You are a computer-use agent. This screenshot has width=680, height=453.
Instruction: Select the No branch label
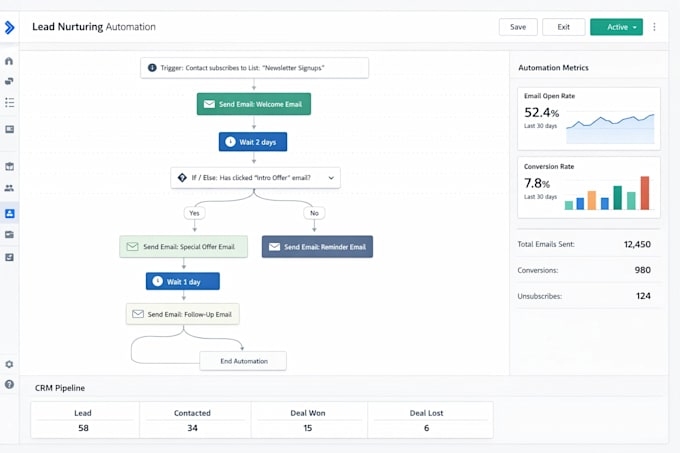click(314, 213)
